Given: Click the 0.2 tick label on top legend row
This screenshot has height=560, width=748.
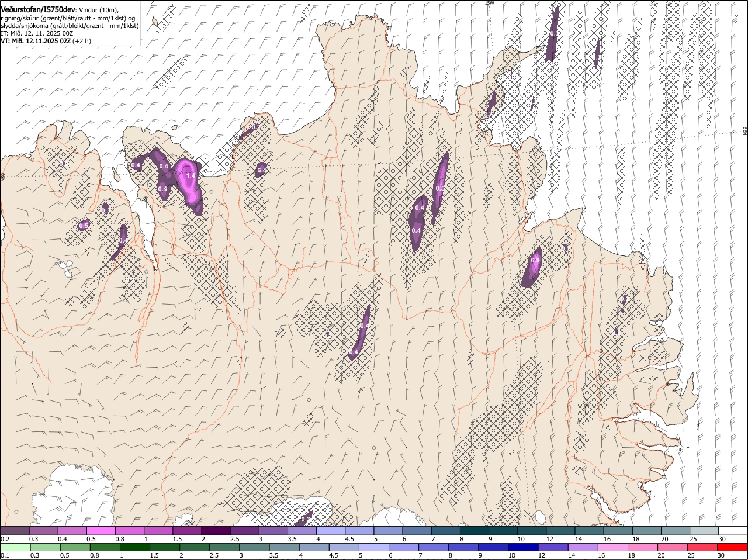Looking at the screenshot, I should tap(5, 539).
